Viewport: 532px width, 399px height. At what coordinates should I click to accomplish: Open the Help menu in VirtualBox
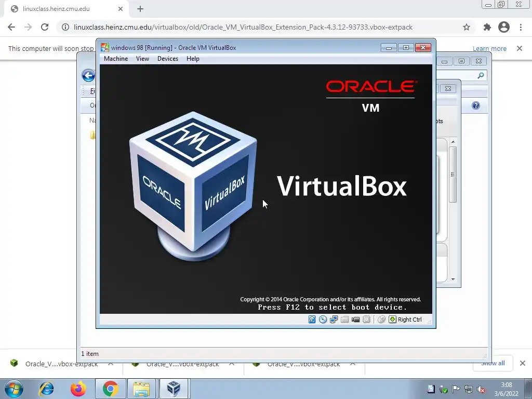[193, 59]
